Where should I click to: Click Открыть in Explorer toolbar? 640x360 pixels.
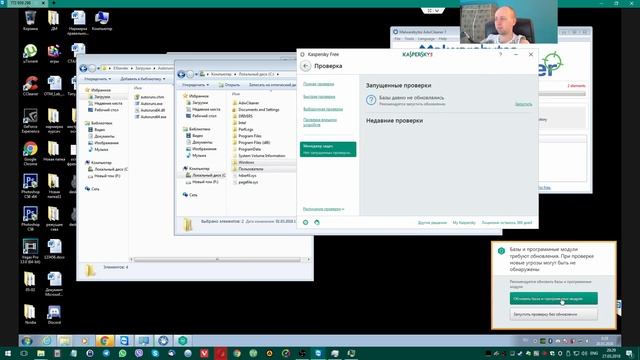point(229,85)
